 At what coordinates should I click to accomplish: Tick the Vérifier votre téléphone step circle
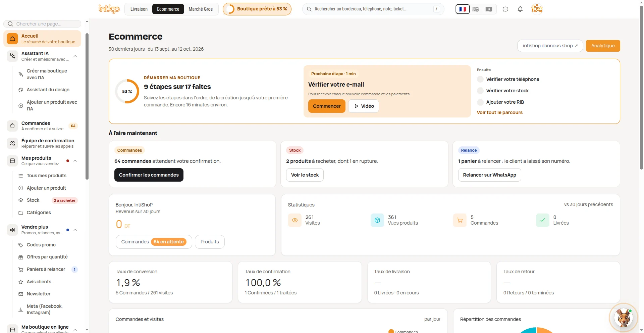click(480, 79)
